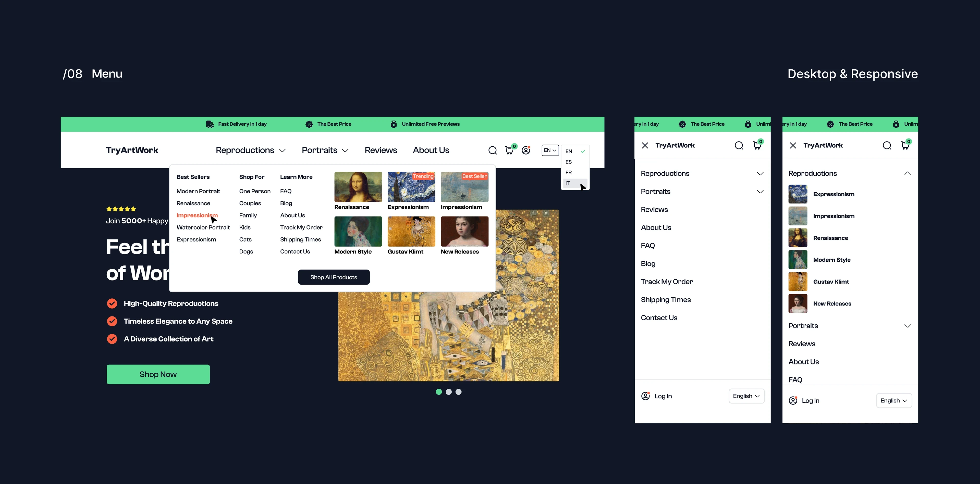The width and height of the screenshot is (980, 484).
Task: Click search icon in first mobile menu
Action: pos(739,145)
